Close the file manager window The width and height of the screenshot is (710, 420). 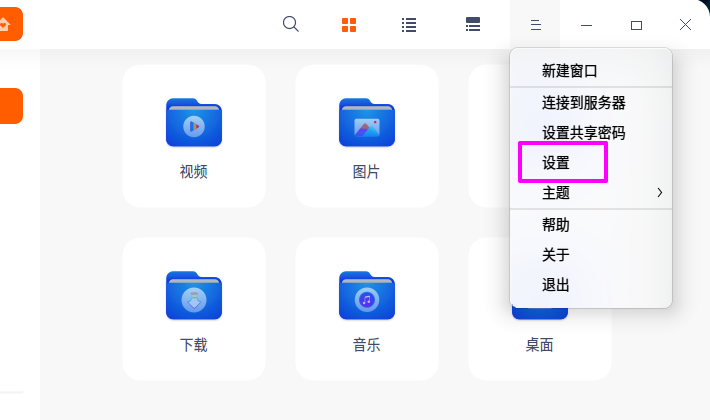pos(686,24)
